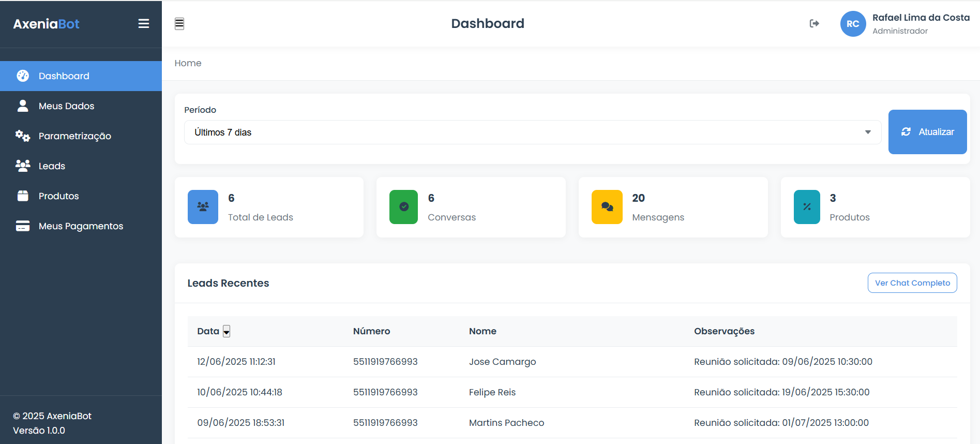Click Ver Chat Completo button
Image resolution: width=980 pixels, height=444 pixels.
tap(912, 283)
